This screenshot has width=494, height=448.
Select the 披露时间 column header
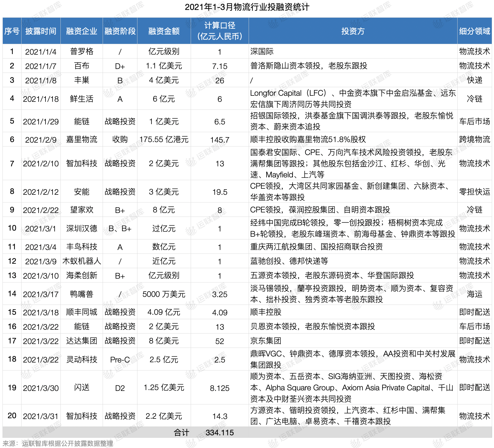coord(41,31)
